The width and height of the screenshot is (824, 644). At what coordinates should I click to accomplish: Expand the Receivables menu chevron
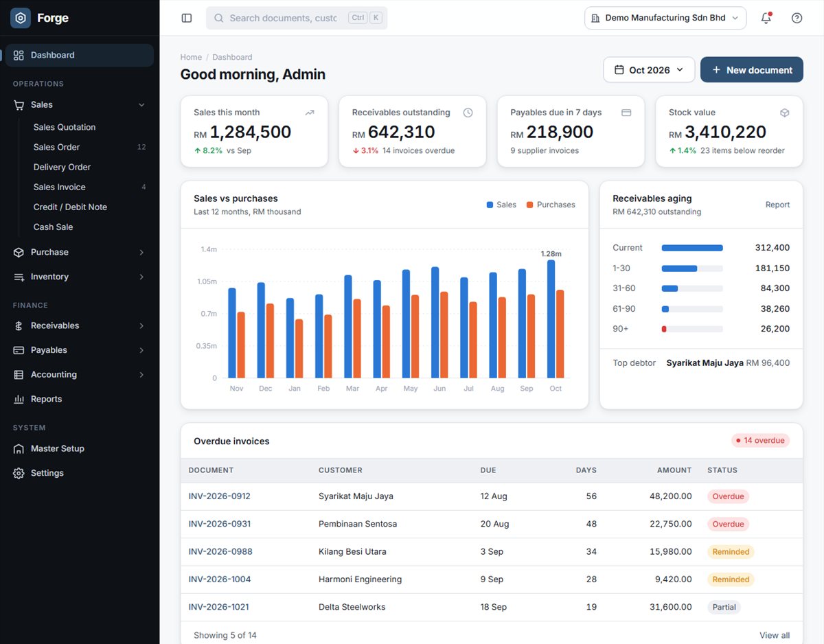click(x=141, y=325)
